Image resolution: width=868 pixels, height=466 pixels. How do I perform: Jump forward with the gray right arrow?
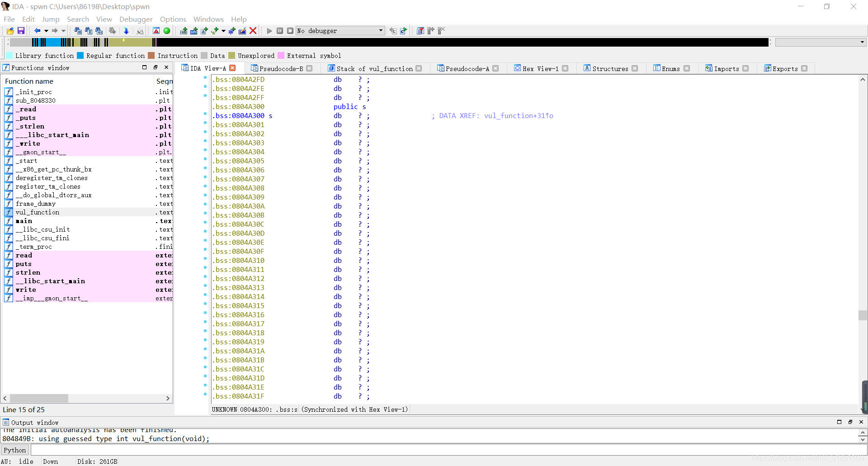(x=55, y=31)
